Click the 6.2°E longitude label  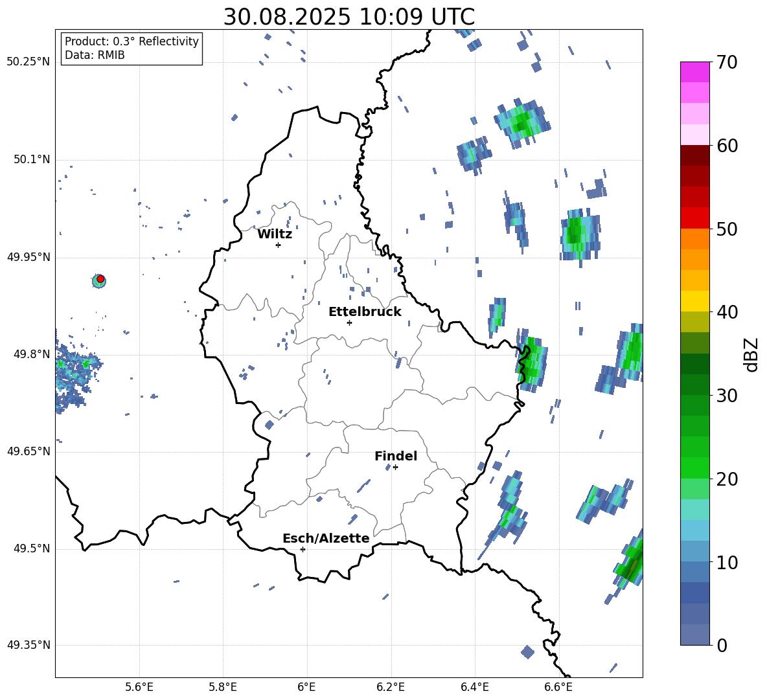(391, 687)
